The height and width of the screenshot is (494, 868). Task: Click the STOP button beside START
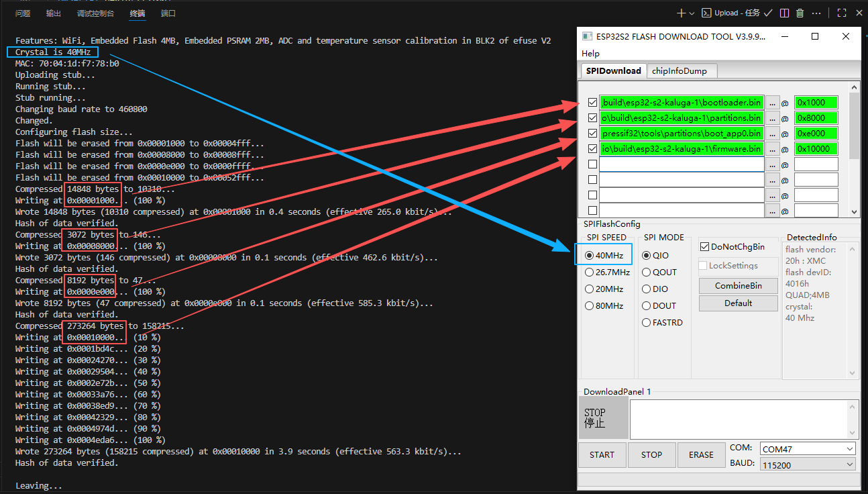click(651, 455)
